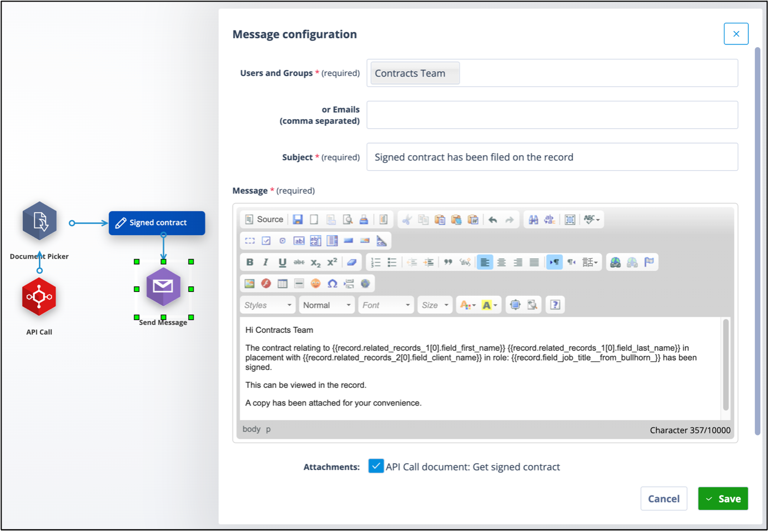770x532 pixels.
Task: Toggle bold formatting in editor toolbar
Action: pyautogui.click(x=250, y=262)
